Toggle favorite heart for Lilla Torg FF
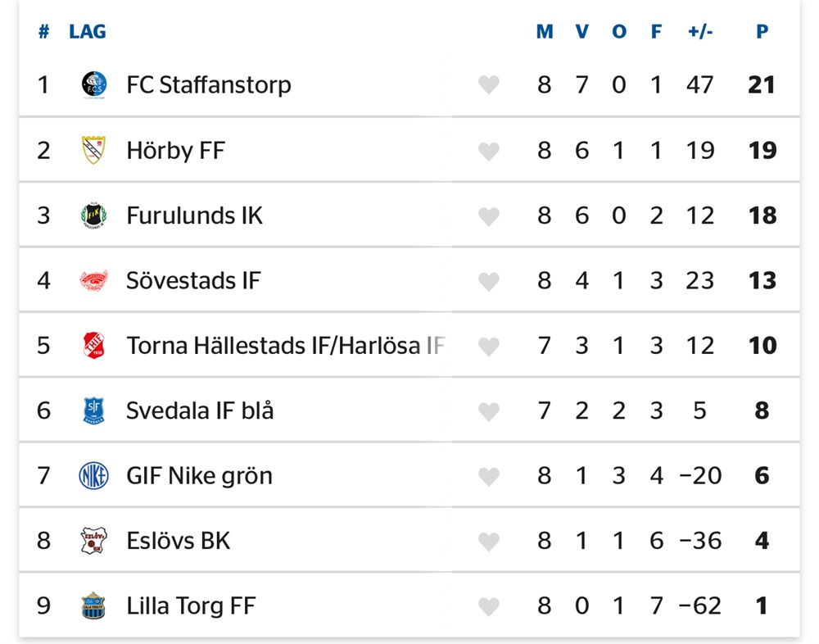Viewport: 819px width, 644px height. pyautogui.click(x=489, y=606)
